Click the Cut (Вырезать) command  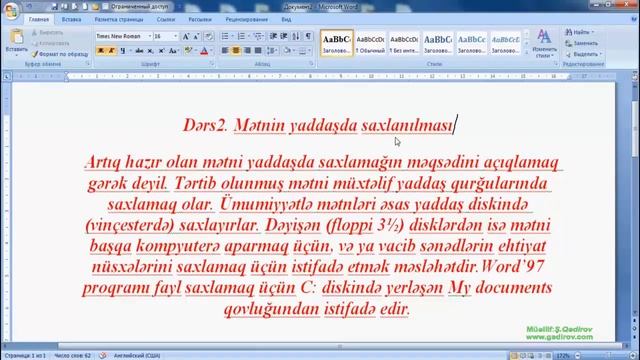click(x=47, y=33)
